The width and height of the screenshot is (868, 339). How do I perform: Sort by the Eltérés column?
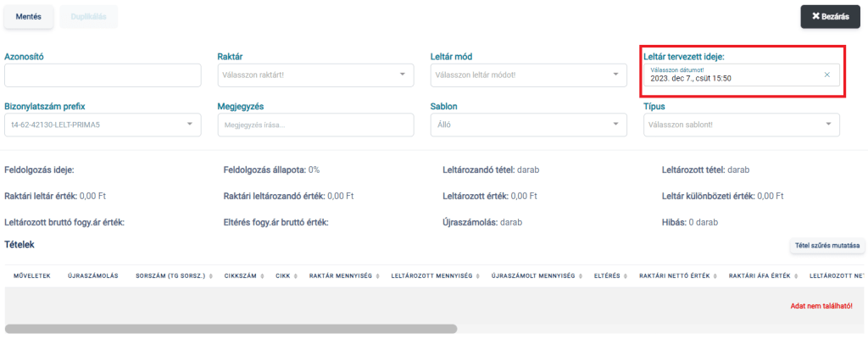point(609,275)
